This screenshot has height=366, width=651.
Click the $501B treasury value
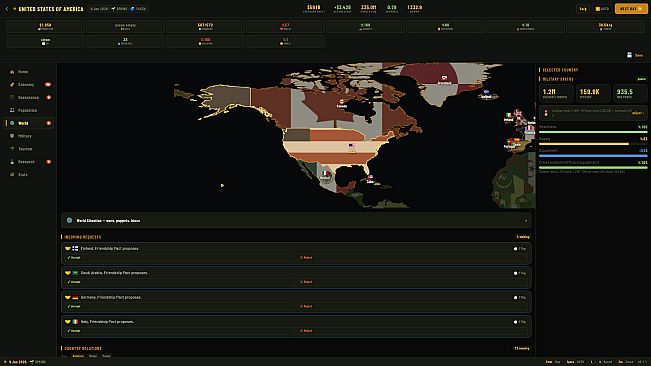pos(313,7)
